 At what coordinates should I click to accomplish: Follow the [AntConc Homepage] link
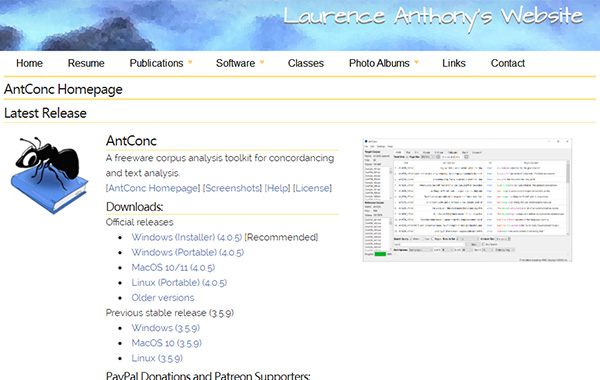(x=153, y=188)
